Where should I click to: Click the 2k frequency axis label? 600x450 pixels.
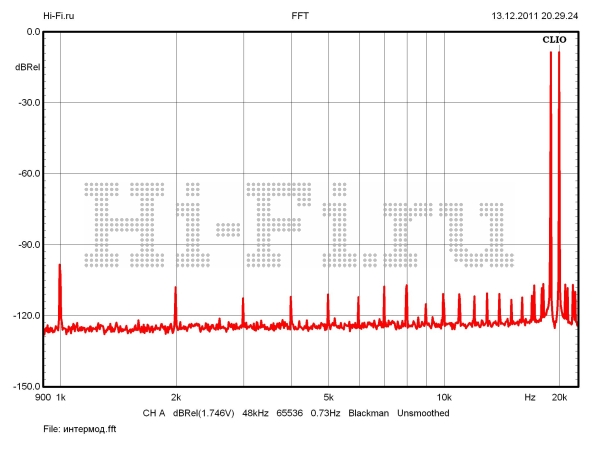point(176,398)
